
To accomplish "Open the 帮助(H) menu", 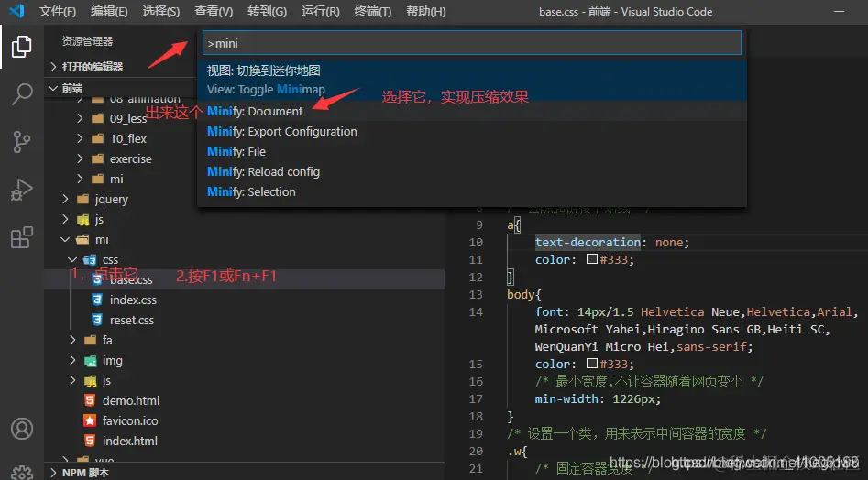I will coord(425,11).
